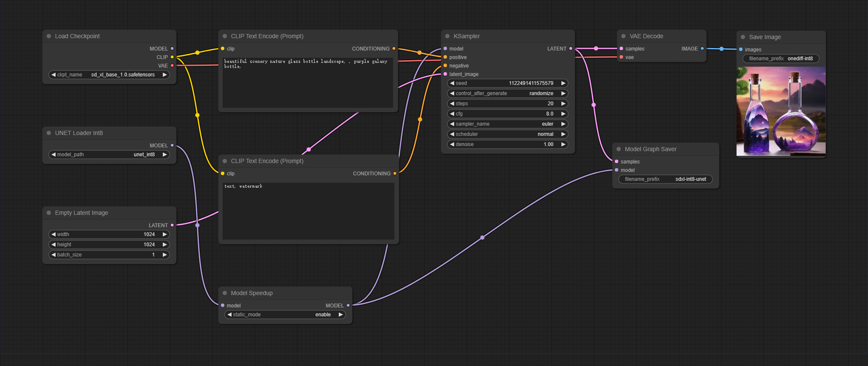Open the sampler_name dropdown in KSampler

pyautogui.click(x=508, y=124)
